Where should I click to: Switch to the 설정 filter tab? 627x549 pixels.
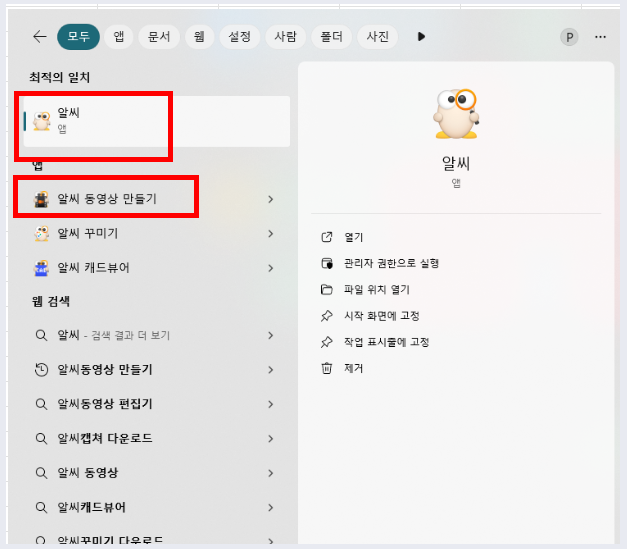coord(240,37)
